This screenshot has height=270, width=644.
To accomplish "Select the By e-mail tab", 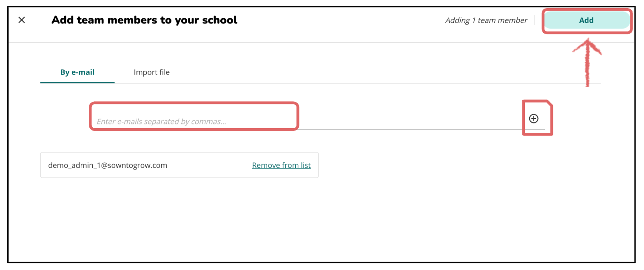I will [x=77, y=72].
